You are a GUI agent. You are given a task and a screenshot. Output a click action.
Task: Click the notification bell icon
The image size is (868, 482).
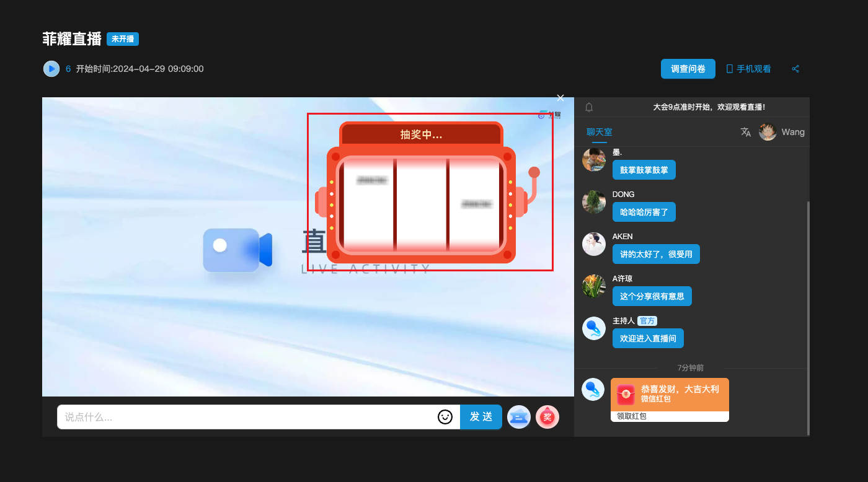(x=589, y=107)
